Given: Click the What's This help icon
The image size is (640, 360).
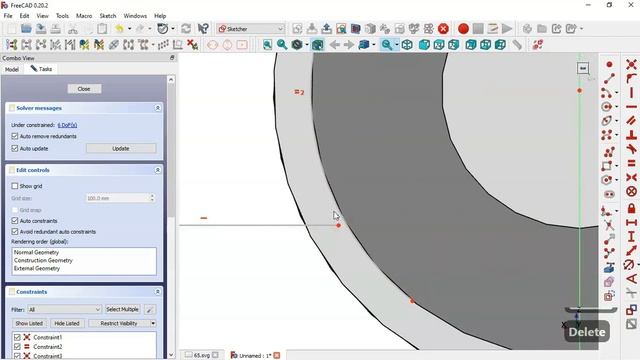Looking at the screenshot, I should (203, 29).
